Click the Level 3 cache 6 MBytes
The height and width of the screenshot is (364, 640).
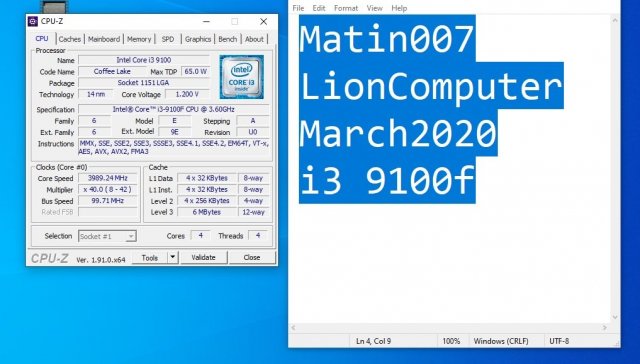pos(207,212)
